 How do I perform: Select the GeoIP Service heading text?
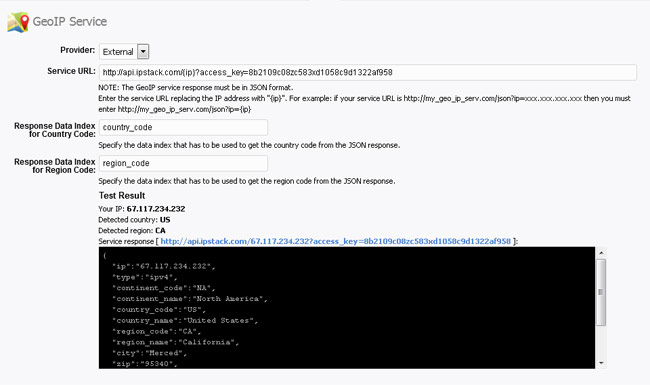(x=70, y=22)
